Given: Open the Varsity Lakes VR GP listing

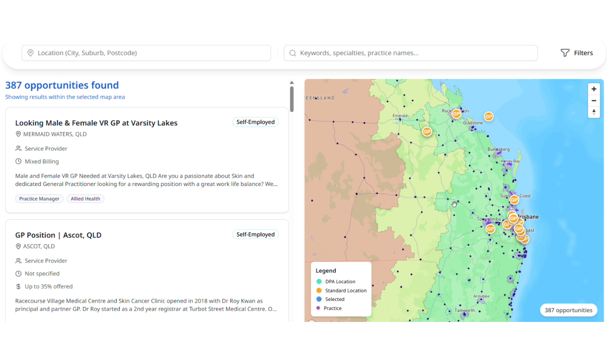Looking at the screenshot, I should (96, 123).
